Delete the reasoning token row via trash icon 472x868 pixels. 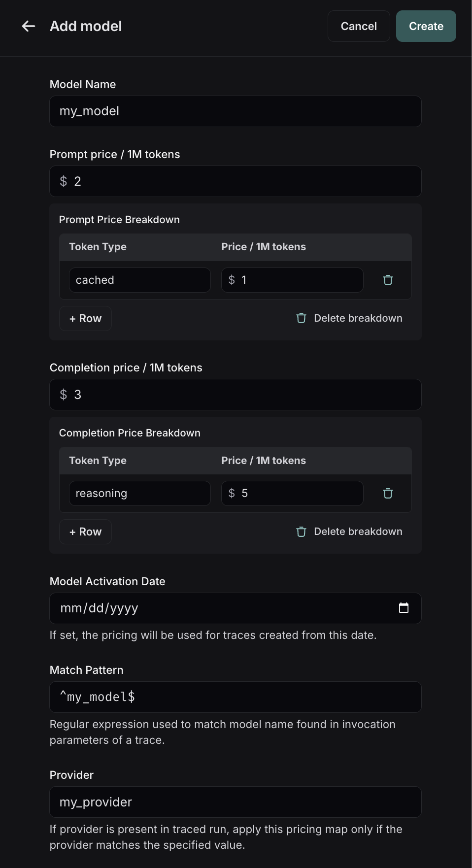388,493
